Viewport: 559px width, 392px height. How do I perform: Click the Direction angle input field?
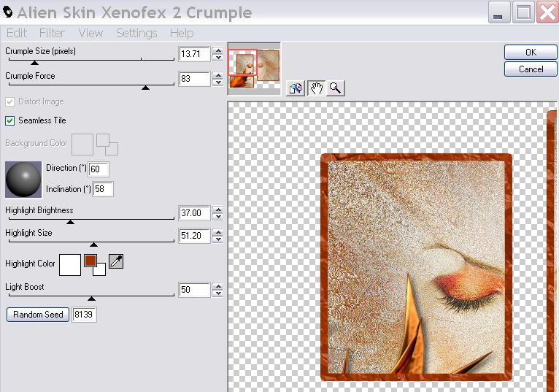(99, 169)
